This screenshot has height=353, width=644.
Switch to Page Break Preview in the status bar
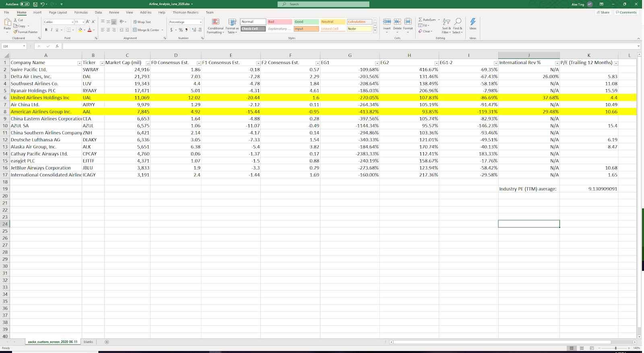592,348
